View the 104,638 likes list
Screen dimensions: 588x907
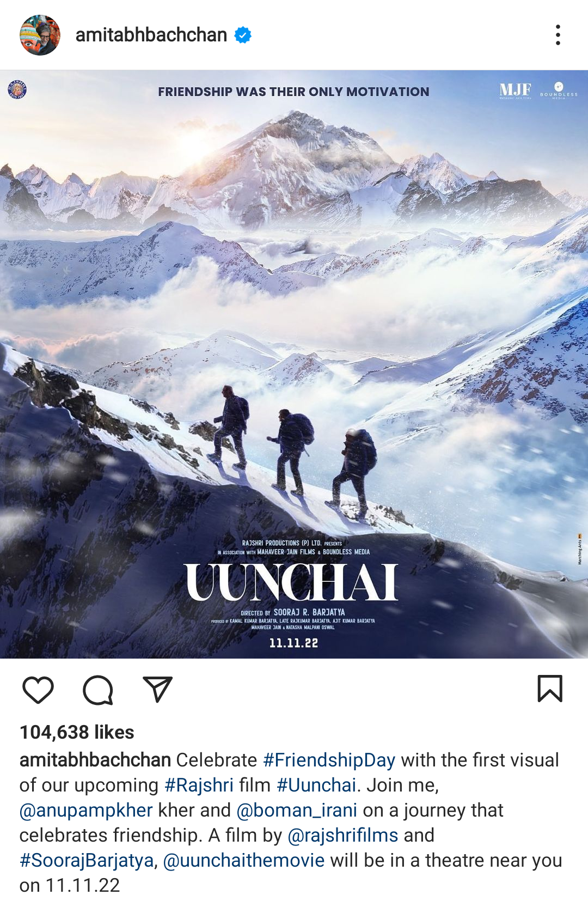[77, 732]
